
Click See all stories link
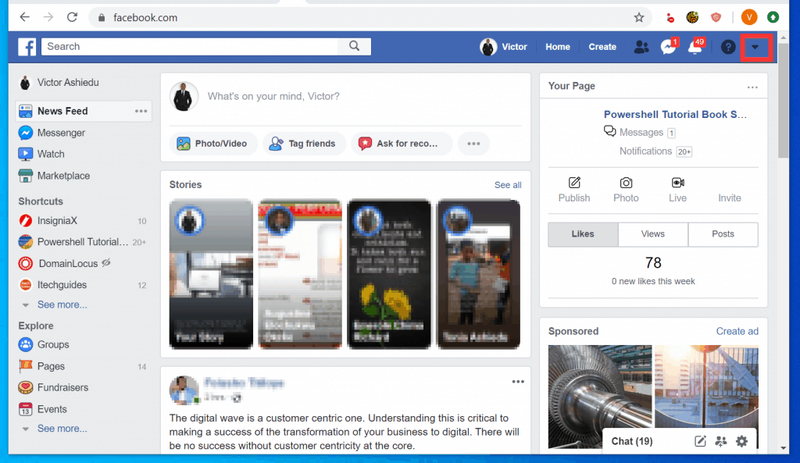pyautogui.click(x=508, y=185)
